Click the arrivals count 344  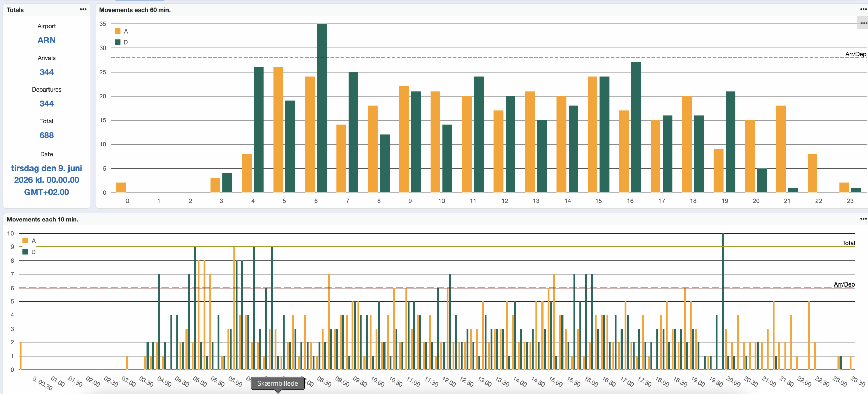(46, 72)
